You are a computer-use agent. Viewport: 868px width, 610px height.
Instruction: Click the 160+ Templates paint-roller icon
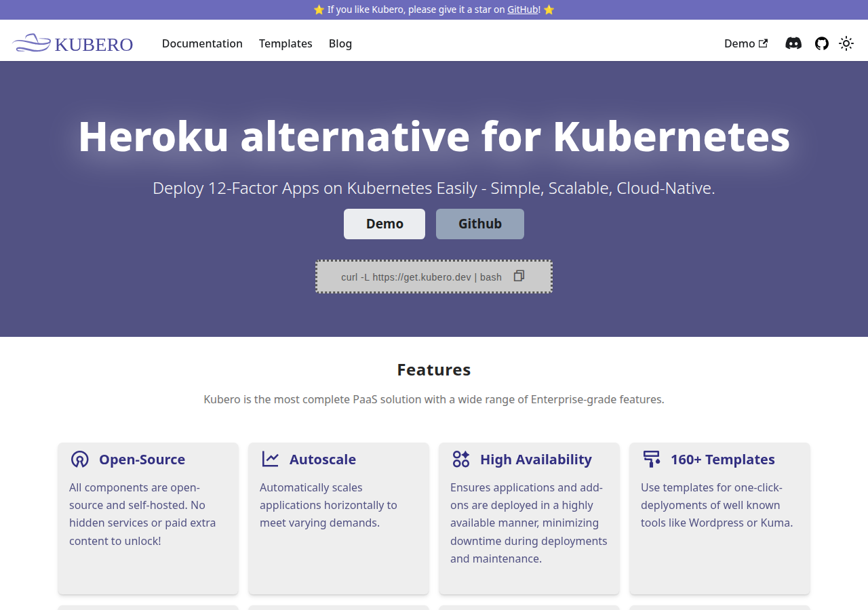click(x=652, y=459)
